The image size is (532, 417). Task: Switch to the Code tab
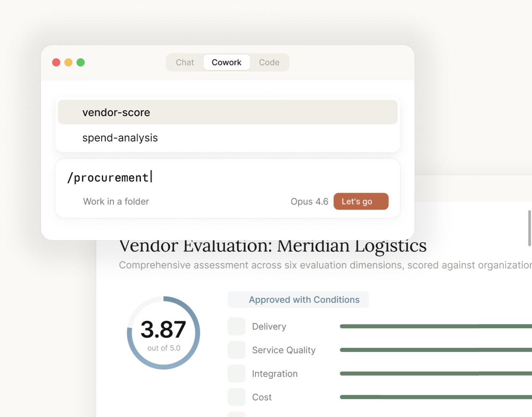[x=269, y=62]
